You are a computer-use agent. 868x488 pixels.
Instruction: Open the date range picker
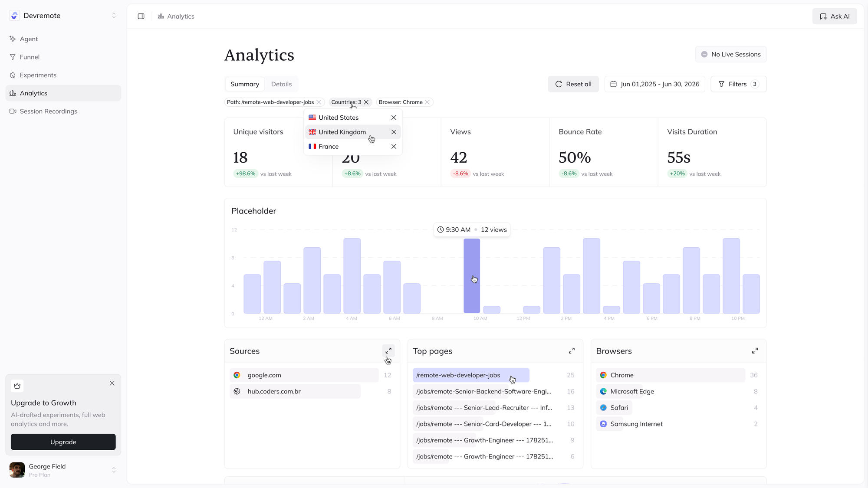pyautogui.click(x=654, y=84)
